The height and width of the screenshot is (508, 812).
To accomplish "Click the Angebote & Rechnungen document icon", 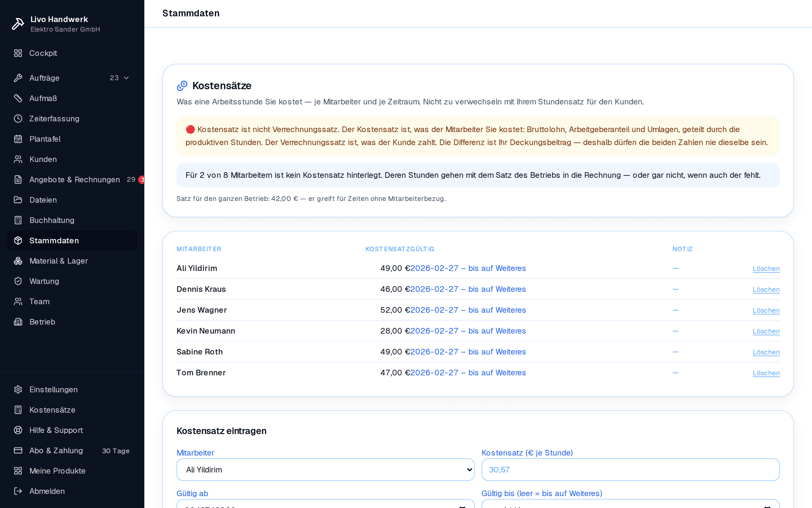I will (18, 179).
